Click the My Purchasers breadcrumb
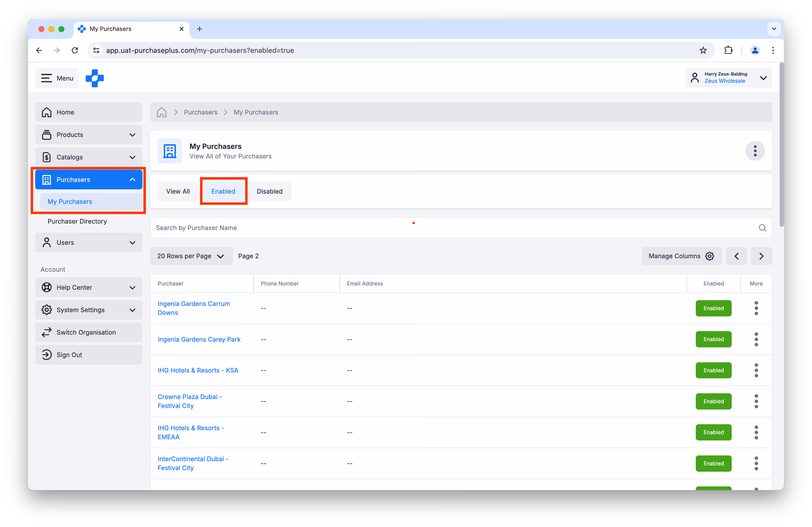This screenshot has width=812, height=527. (256, 112)
